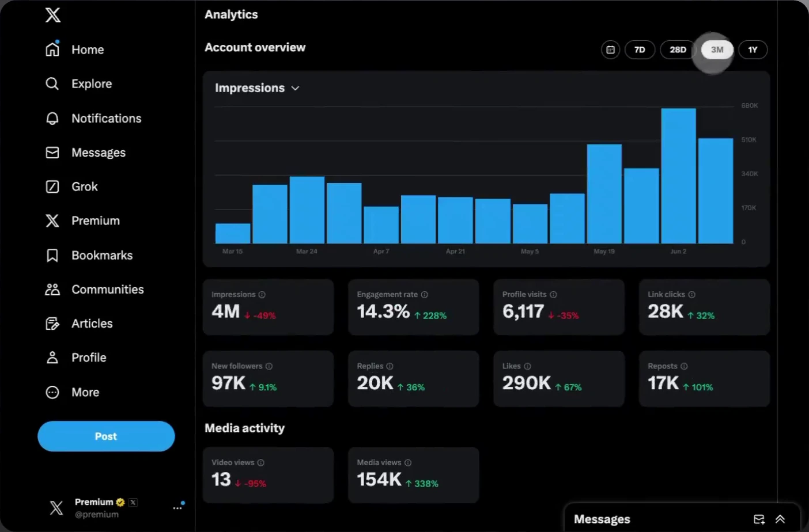Click the info icon next to Video views
Viewport: 809px width, 532px height.
click(x=260, y=463)
